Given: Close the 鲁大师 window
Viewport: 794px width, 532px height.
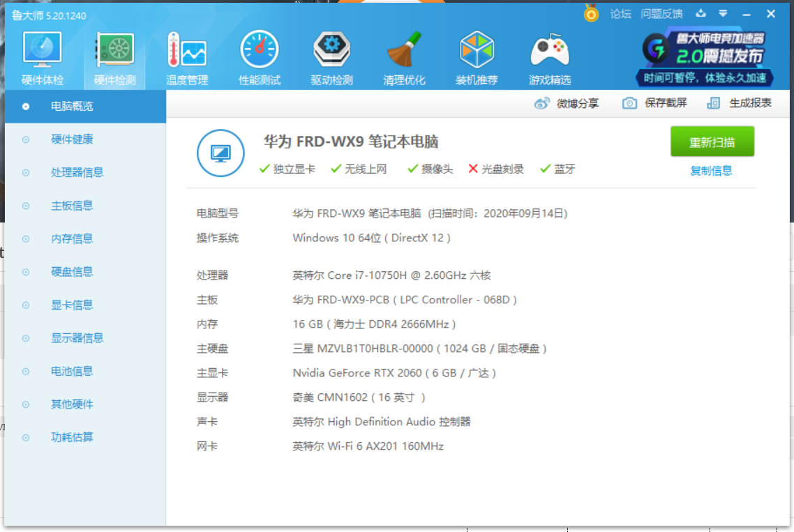Looking at the screenshot, I should (771, 14).
